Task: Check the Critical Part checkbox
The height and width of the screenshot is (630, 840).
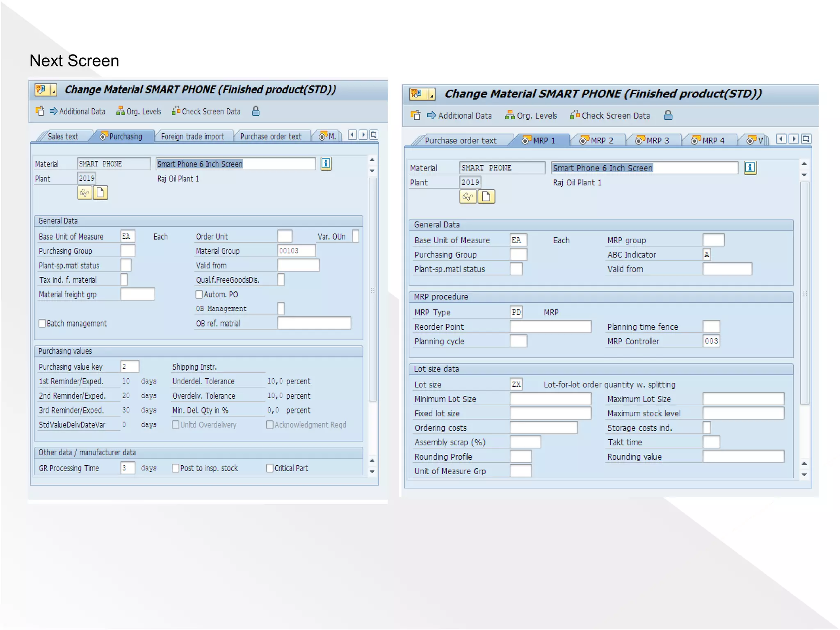Action: 270,468
